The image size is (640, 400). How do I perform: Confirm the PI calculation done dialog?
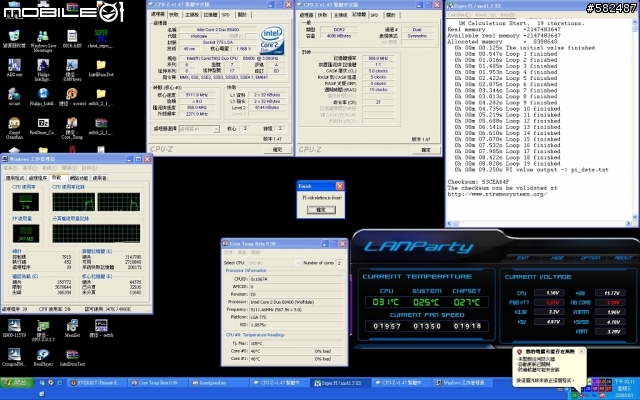coord(321,210)
